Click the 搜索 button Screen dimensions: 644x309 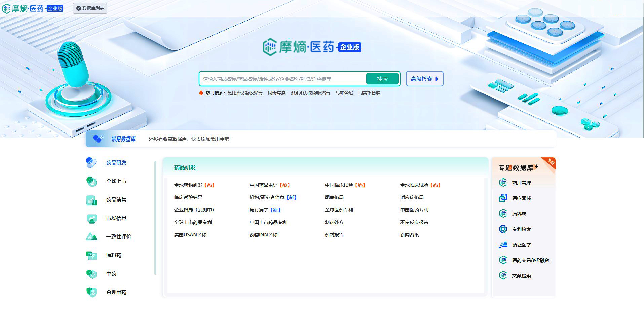(382, 79)
